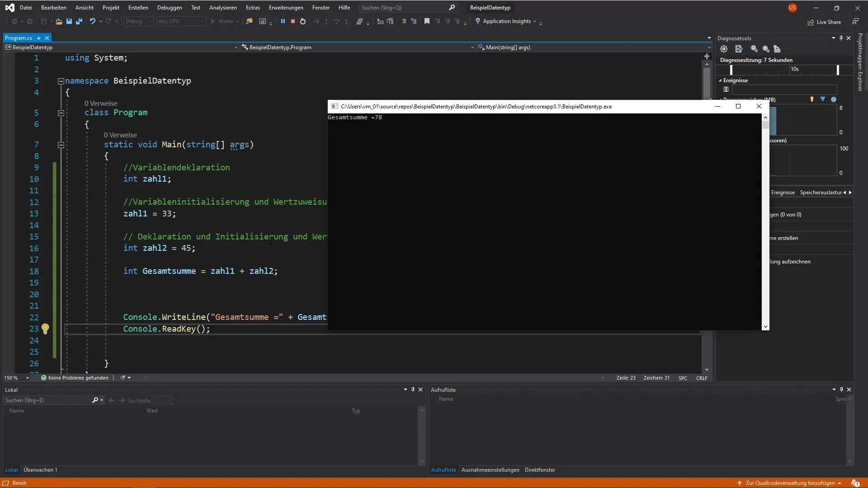868x488 pixels.
Task: Click the Weiter continue button
Action: 222,21
